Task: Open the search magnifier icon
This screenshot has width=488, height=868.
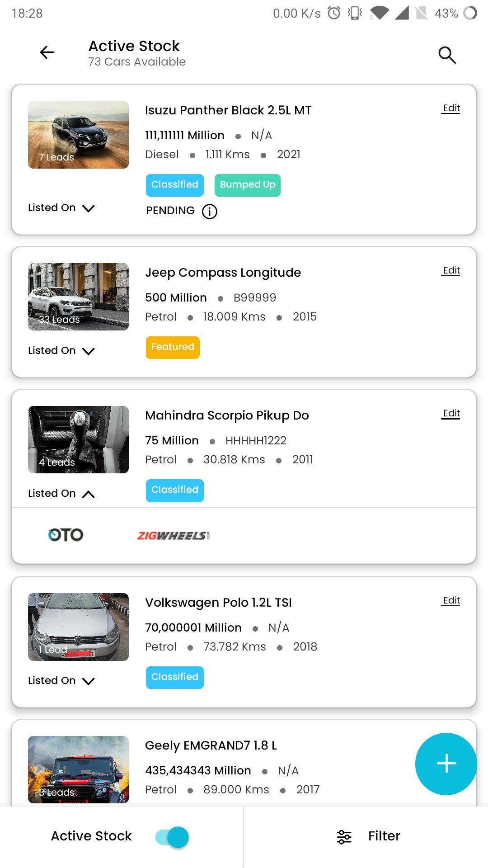Action: pyautogui.click(x=447, y=55)
